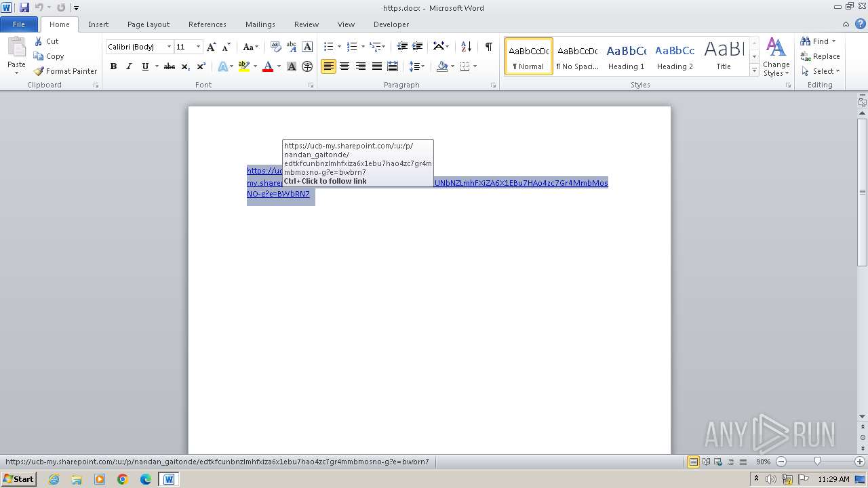
Task: Open Word Help question mark
Action: point(861,24)
